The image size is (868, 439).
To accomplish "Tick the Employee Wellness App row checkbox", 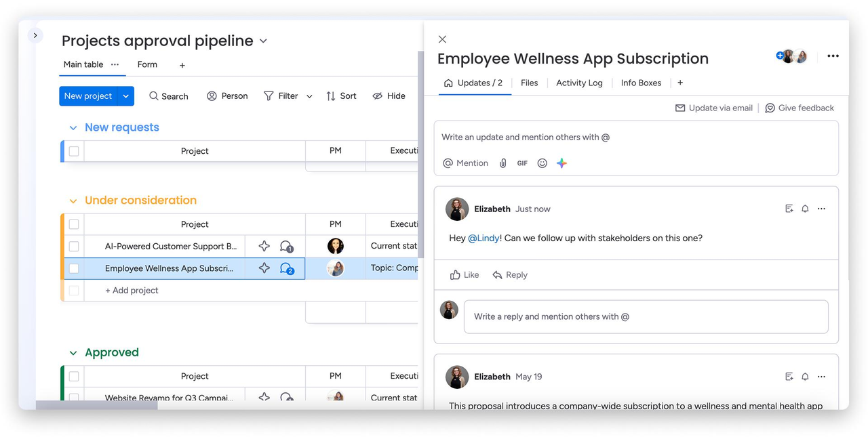I will 74,268.
